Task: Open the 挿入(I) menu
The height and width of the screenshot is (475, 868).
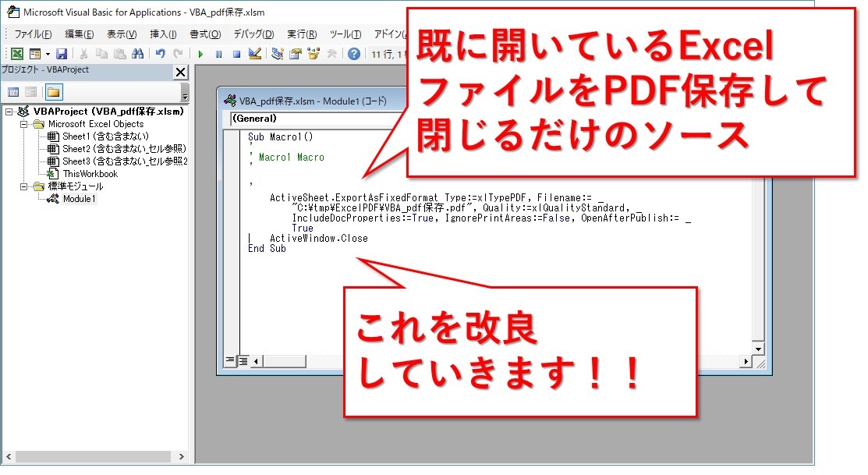Action: point(163,34)
